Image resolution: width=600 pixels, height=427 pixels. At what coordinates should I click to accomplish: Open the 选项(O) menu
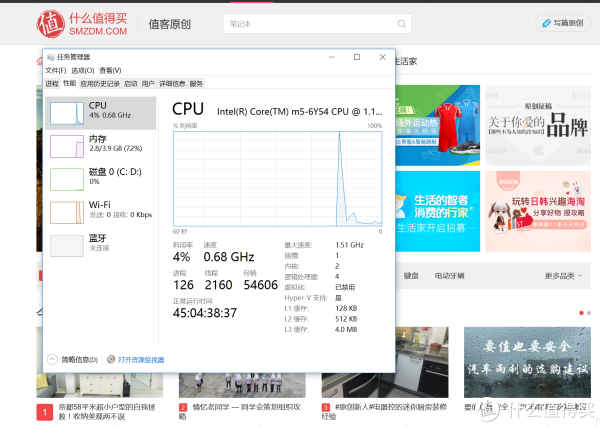(83, 70)
